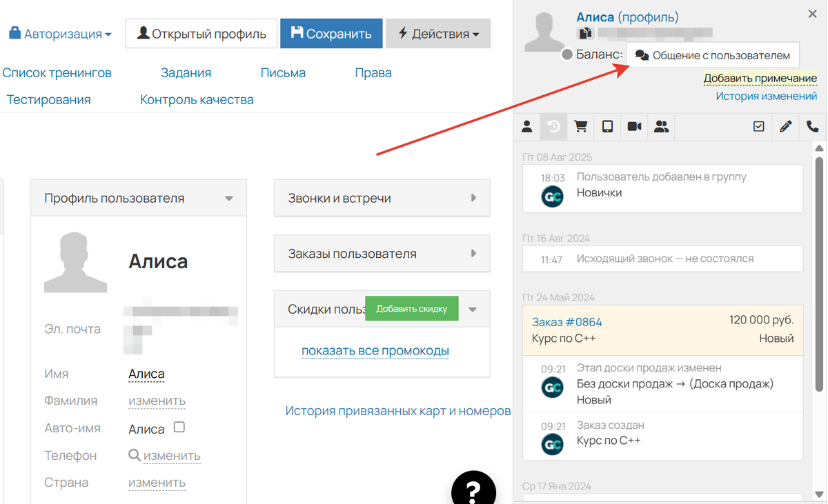Click the GC avatar beside Этап доски продаж
The height and width of the screenshot is (504, 828).
(552, 387)
